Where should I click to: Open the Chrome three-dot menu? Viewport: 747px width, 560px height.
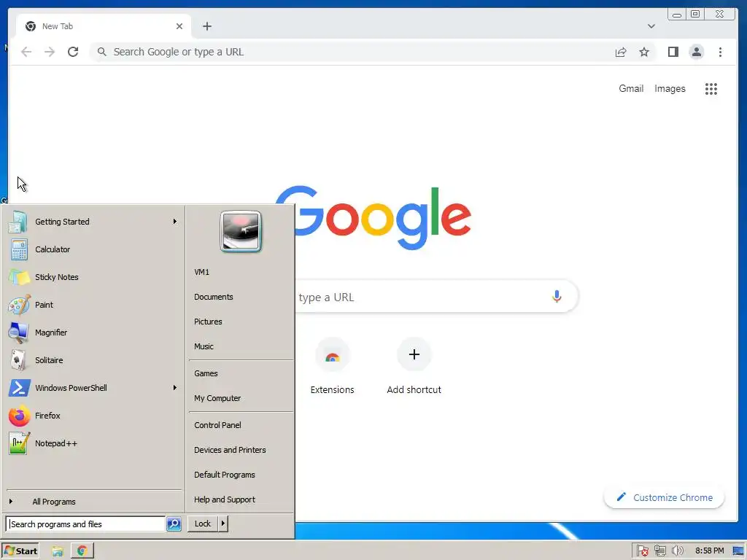(x=720, y=52)
